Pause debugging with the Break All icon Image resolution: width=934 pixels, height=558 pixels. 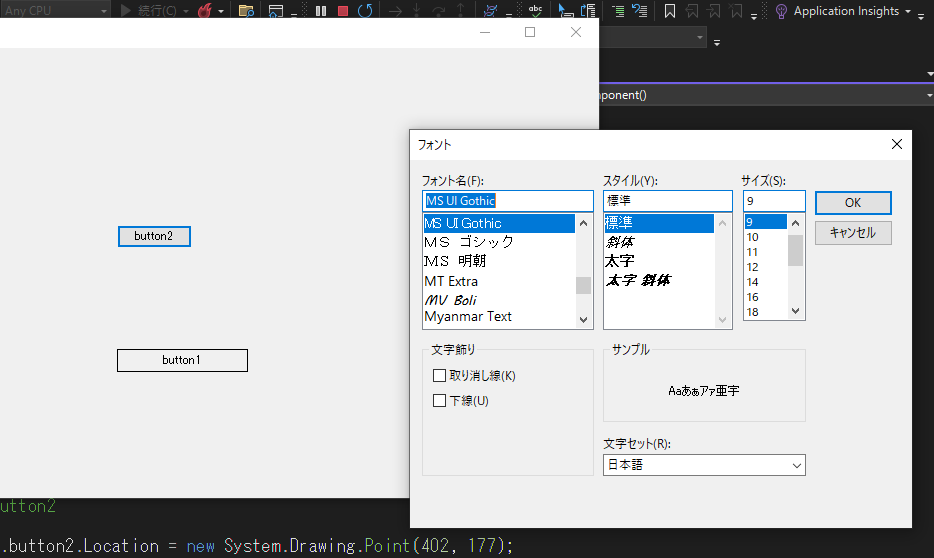pos(321,11)
